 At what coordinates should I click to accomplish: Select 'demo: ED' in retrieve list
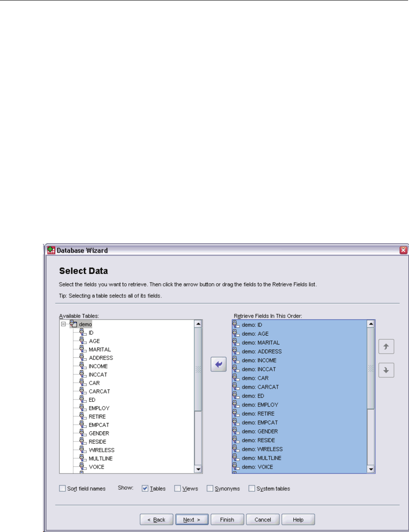pyautogui.click(x=253, y=395)
